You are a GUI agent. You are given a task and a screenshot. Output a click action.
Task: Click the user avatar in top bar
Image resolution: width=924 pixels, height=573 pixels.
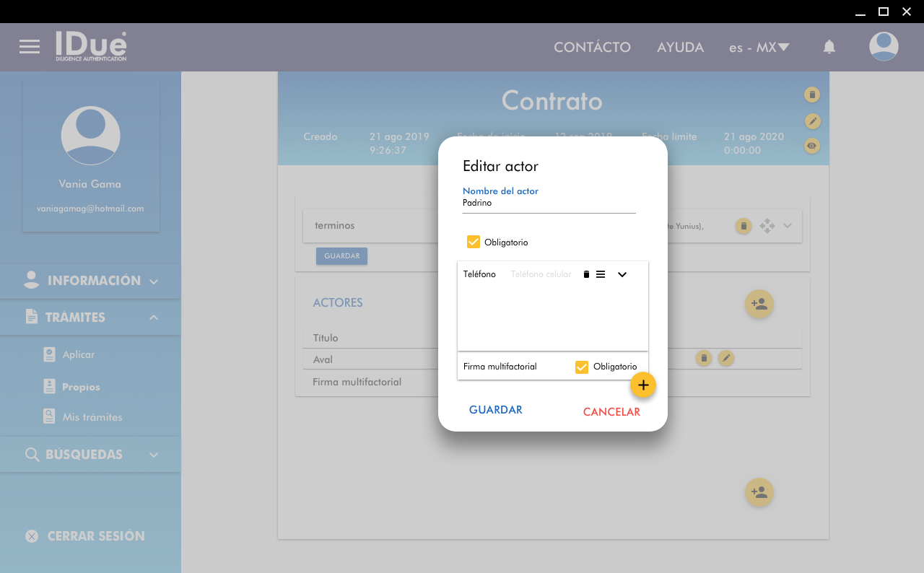(x=884, y=47)
